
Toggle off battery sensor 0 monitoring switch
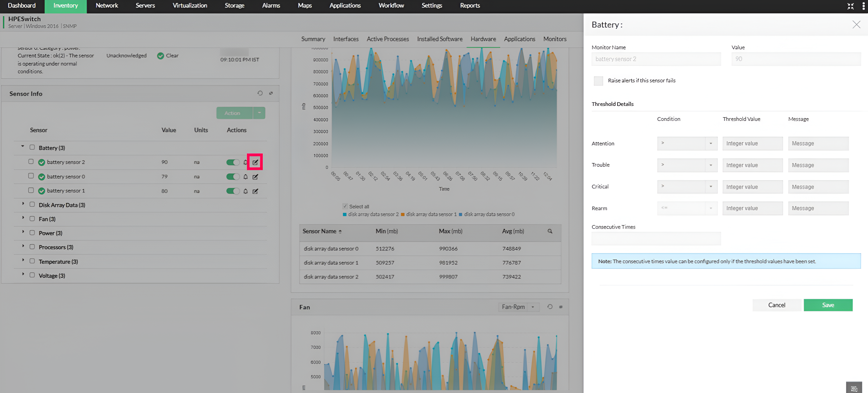[x=233, y=177]
